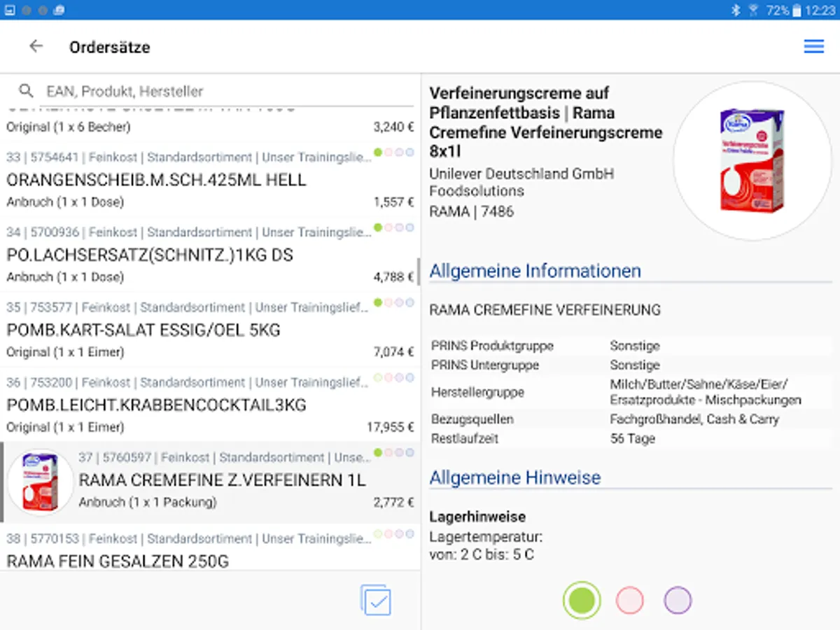Tap status dots on ORANGENSCHEIB row 33
The width and height of the screenshot is (840, 630).
(394, 152)
